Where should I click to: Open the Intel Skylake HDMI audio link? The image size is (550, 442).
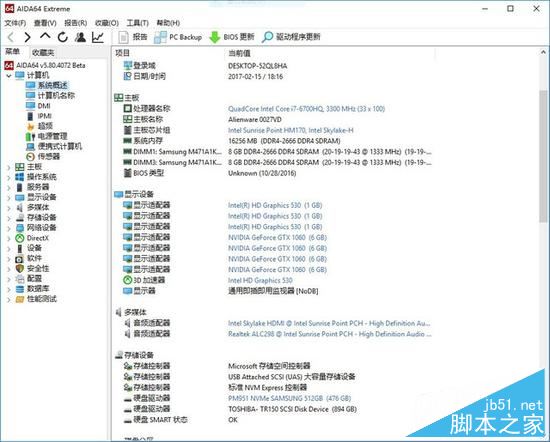click(329, 323)
